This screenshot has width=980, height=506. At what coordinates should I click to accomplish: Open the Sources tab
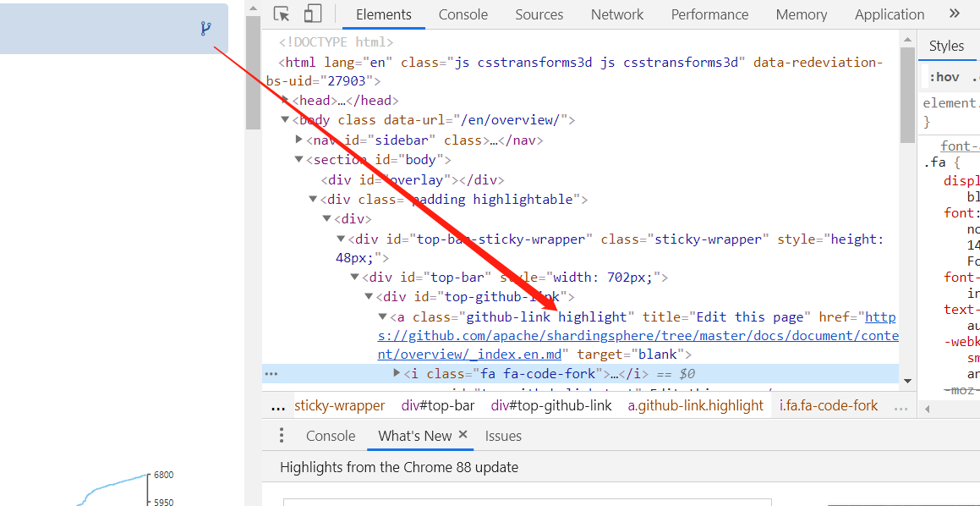[x=539, y=14]
